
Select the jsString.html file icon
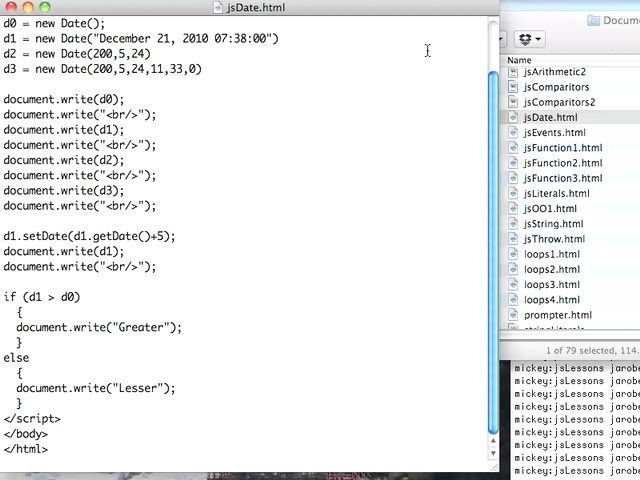click(513, 224)
